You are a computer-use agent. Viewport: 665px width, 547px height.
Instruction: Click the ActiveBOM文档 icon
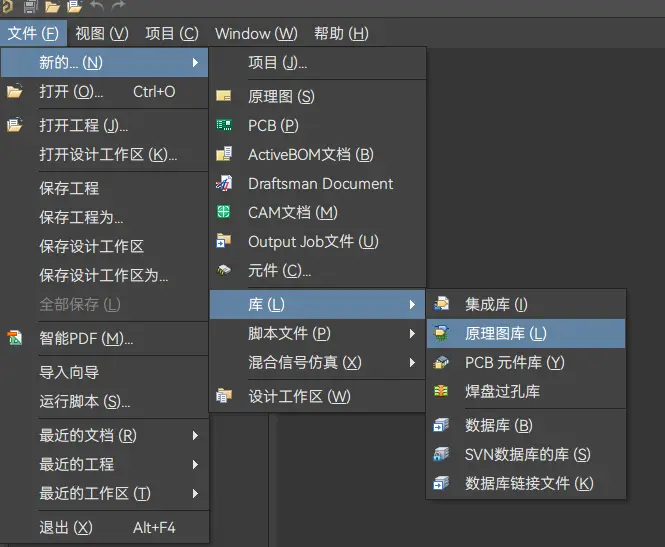[x=224, y=155]
